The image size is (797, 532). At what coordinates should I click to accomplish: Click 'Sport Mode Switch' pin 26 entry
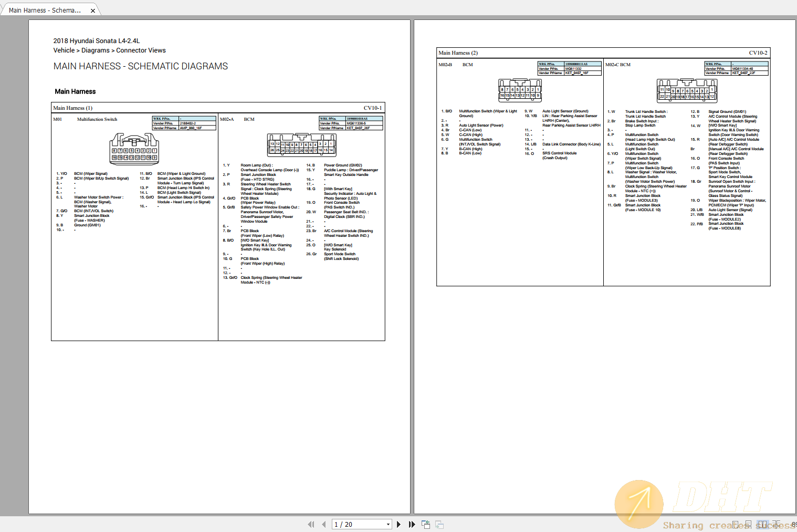tap(340, 254)
